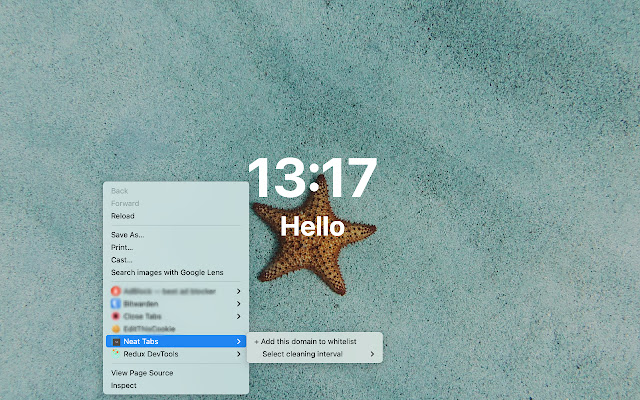Select the AdBlock menu label
Image resolution: width=640 pixels, height=400 pixels.
click(x=169, y=291)
